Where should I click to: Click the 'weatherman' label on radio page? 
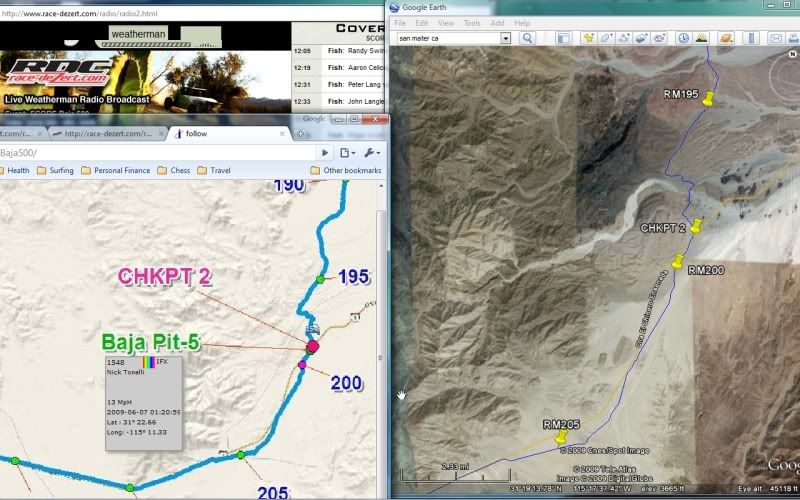coord(138,34)
